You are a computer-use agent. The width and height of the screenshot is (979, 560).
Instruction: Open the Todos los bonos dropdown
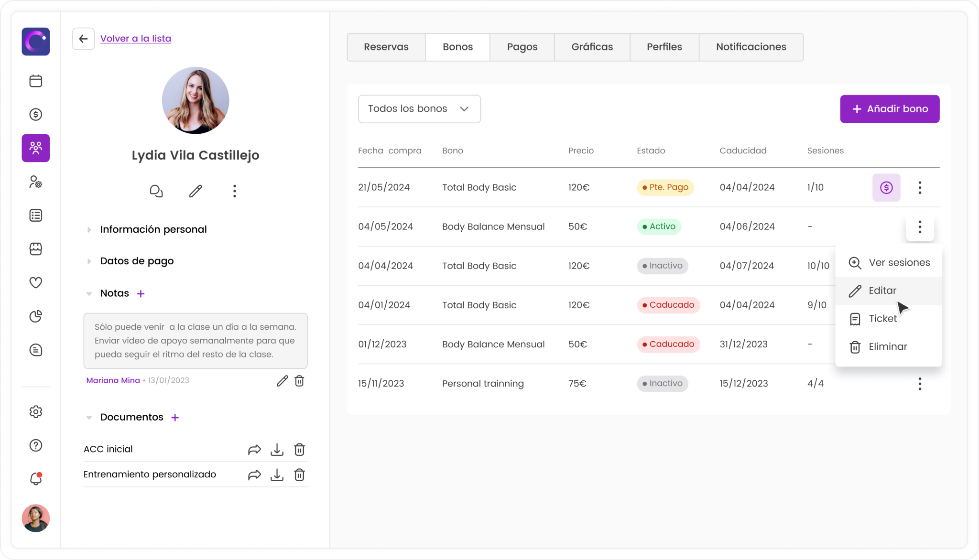pyautogui.click(x=419, y=109)
